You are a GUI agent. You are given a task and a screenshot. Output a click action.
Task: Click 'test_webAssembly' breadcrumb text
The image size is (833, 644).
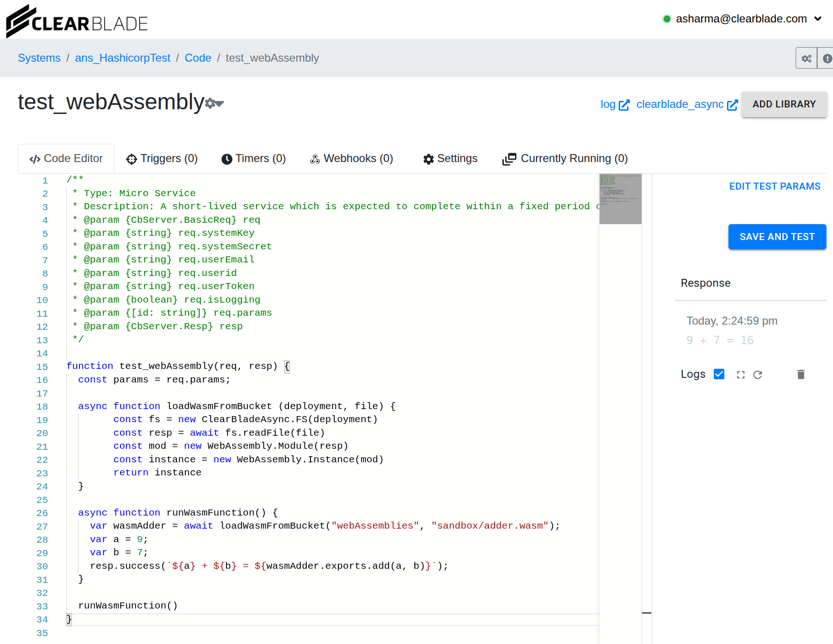[272, 58]
